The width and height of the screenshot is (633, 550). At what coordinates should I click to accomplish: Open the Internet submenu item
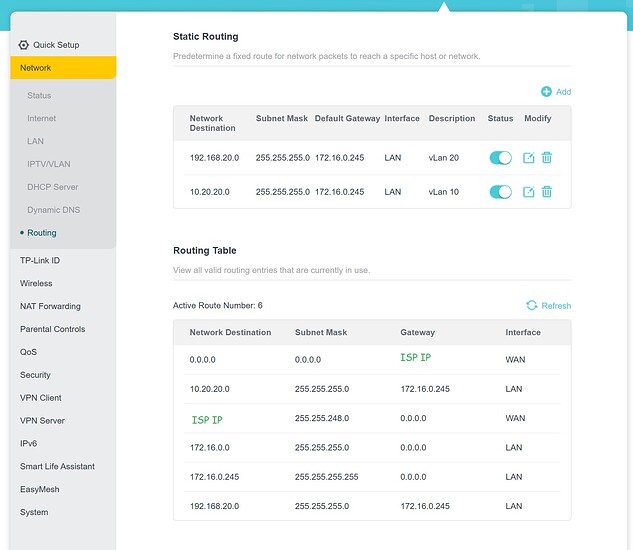(42, 118)
